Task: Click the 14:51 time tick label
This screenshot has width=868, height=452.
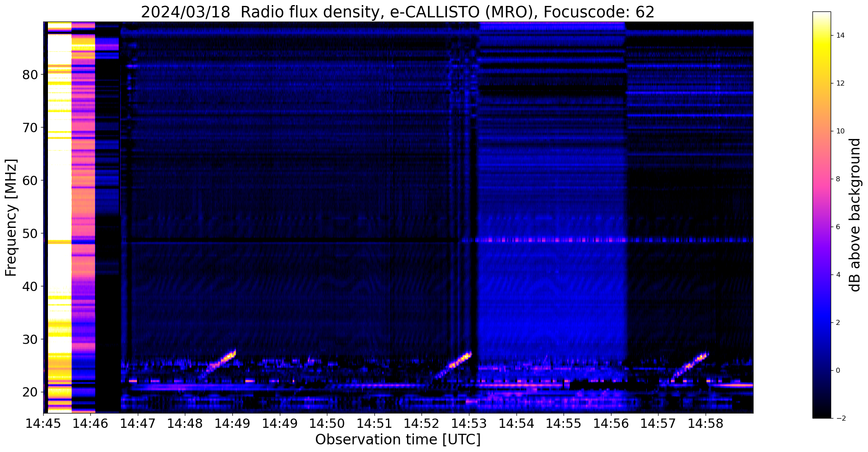Action: point(374,424)
